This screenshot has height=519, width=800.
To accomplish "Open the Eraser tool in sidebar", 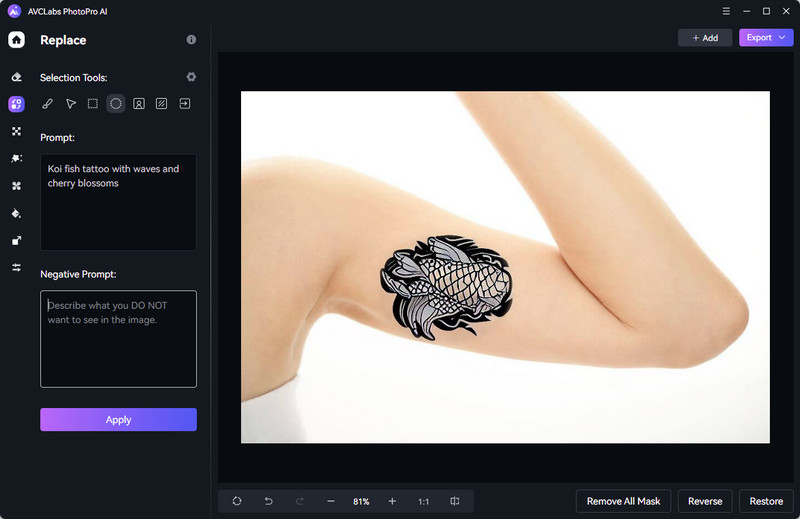I will click(x=16, y=77).
